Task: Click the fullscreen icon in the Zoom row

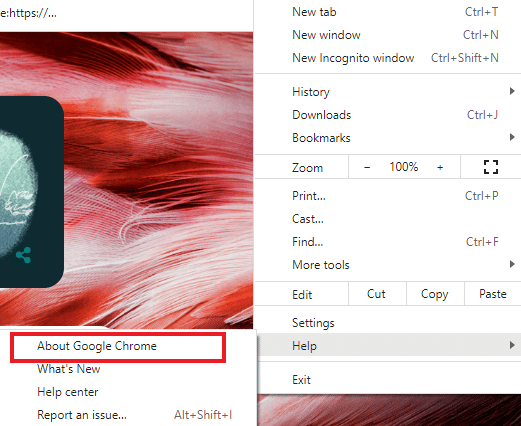Action: 491,167
